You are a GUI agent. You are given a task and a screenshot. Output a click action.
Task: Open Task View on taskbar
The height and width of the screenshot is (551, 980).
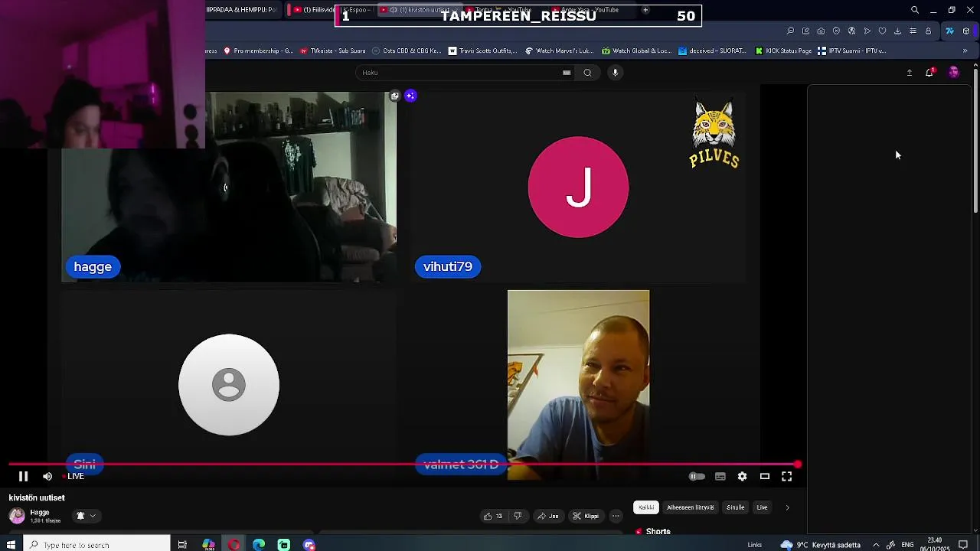182,544
